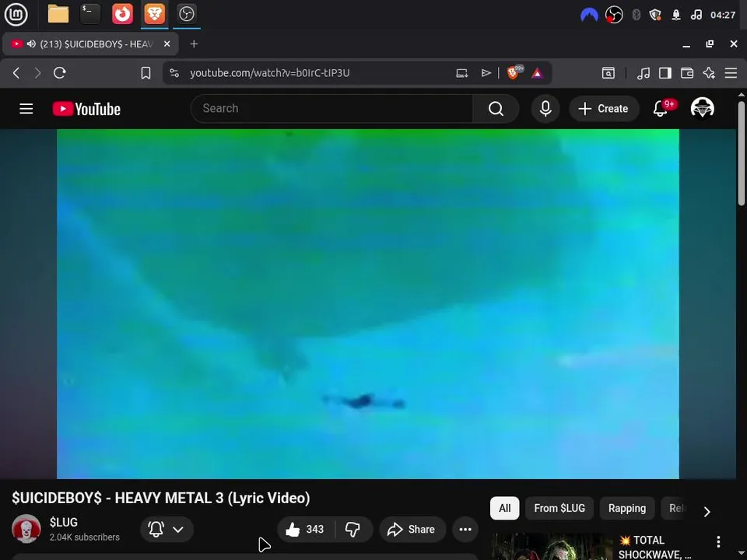
Task: Dislike this video
Action: click(x=352, y=529)
